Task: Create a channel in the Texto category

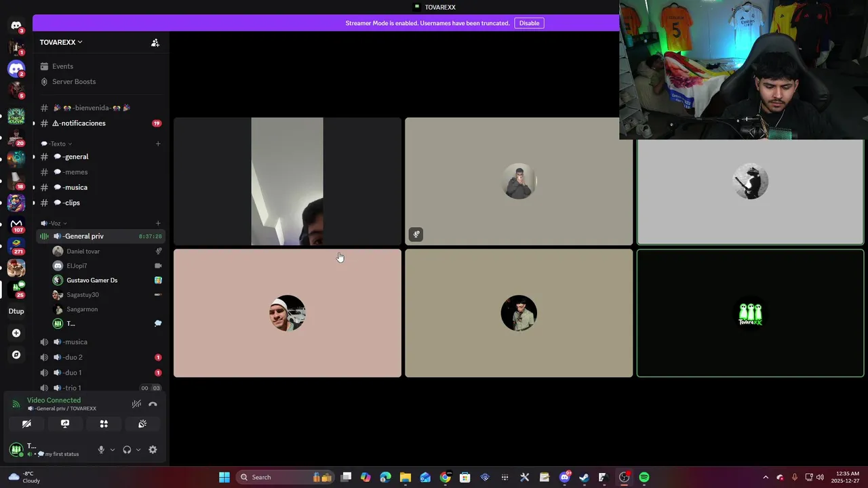Action: click(x=158, y=144)
